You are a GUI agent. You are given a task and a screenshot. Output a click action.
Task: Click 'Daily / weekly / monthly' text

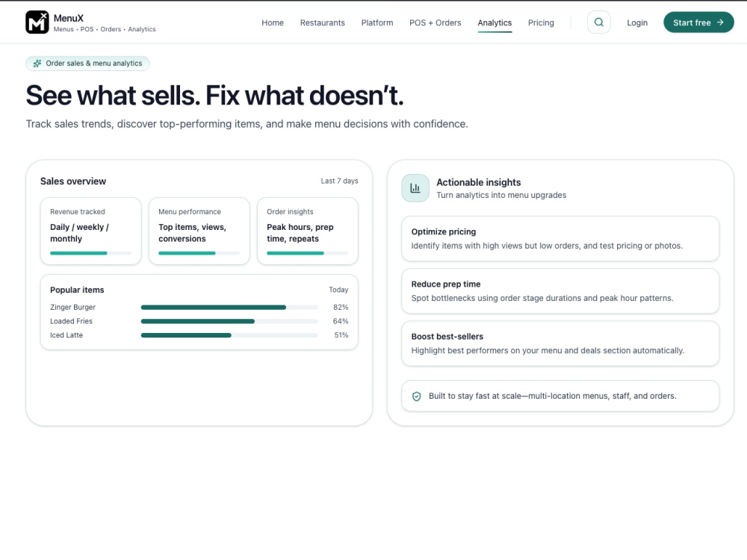click(80, 233)
